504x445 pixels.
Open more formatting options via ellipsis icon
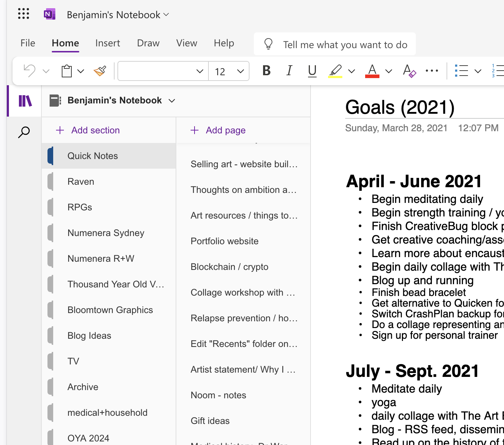(432, 71)
